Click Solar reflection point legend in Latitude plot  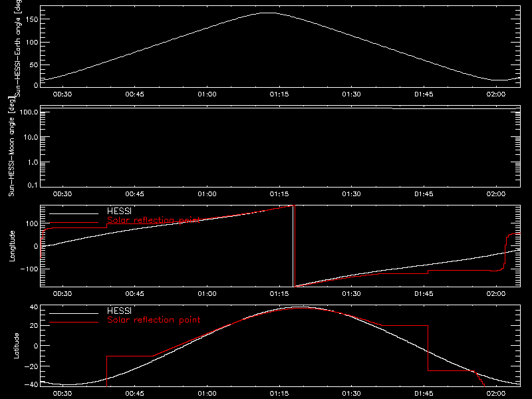pyautogui.click(x=154, y=320)
